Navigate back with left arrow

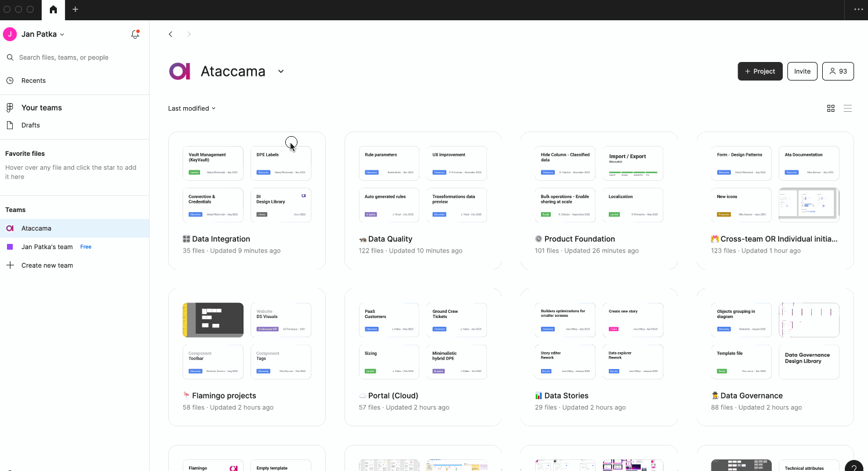(x=170, y=34)
